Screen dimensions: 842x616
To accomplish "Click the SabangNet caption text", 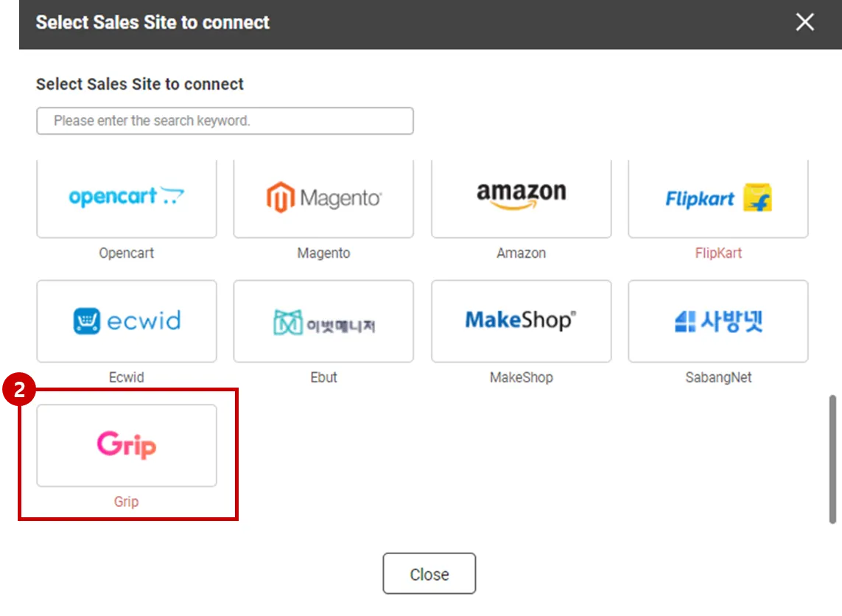I will 718,377.
